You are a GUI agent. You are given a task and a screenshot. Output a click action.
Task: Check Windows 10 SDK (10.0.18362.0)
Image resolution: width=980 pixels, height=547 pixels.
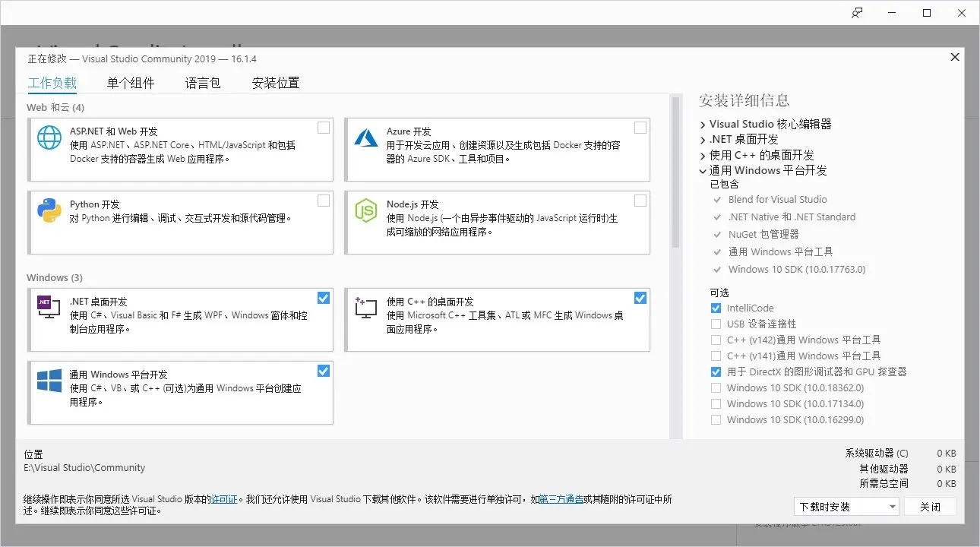pos(716,388)
